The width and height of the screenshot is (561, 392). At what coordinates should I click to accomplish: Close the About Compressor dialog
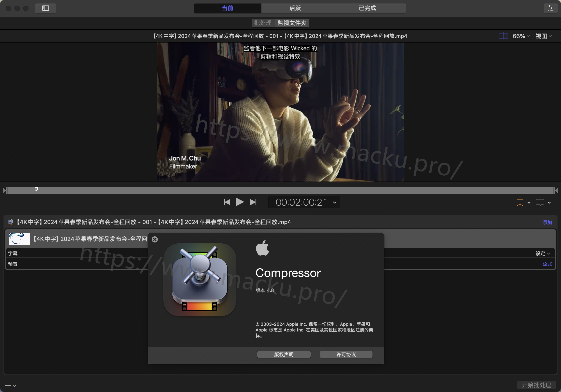(x=155, y=239)
